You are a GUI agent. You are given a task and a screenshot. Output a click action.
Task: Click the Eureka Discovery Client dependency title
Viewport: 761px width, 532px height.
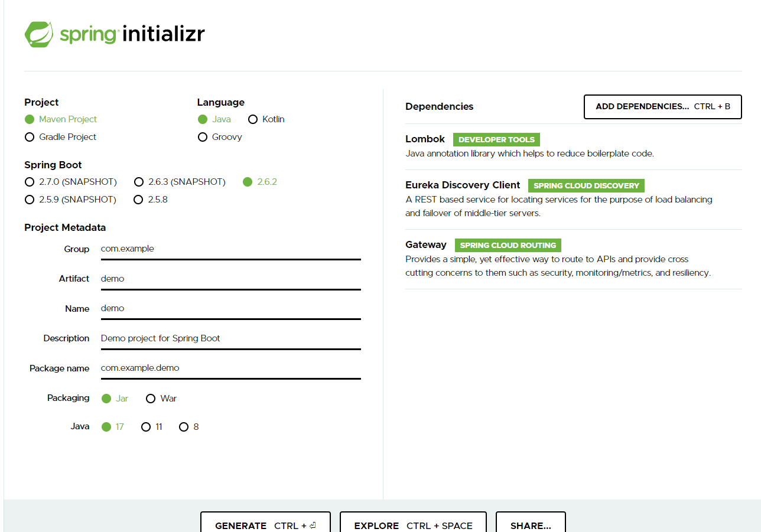(463, 185)
